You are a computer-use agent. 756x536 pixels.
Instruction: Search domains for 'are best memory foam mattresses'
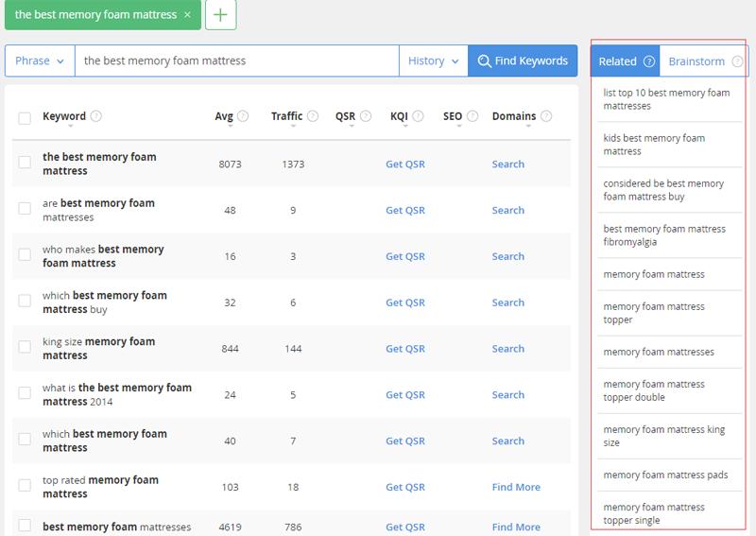(508, 211)
